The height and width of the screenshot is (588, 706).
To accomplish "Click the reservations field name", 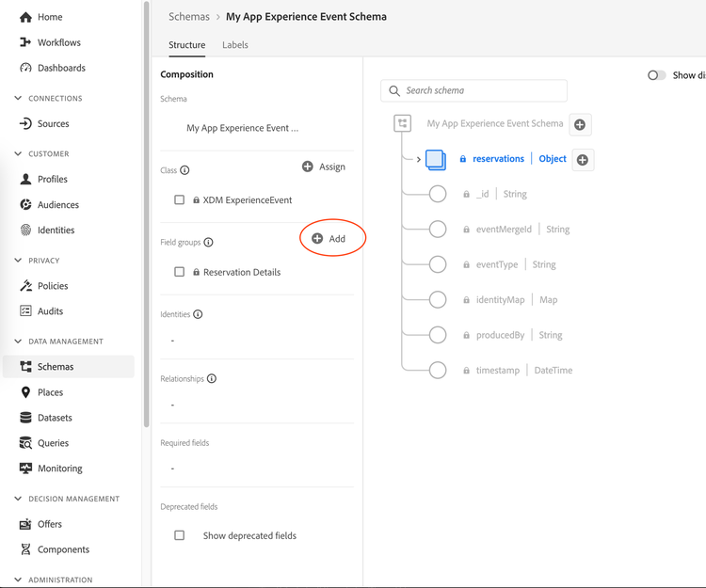I will click(498, 159).
